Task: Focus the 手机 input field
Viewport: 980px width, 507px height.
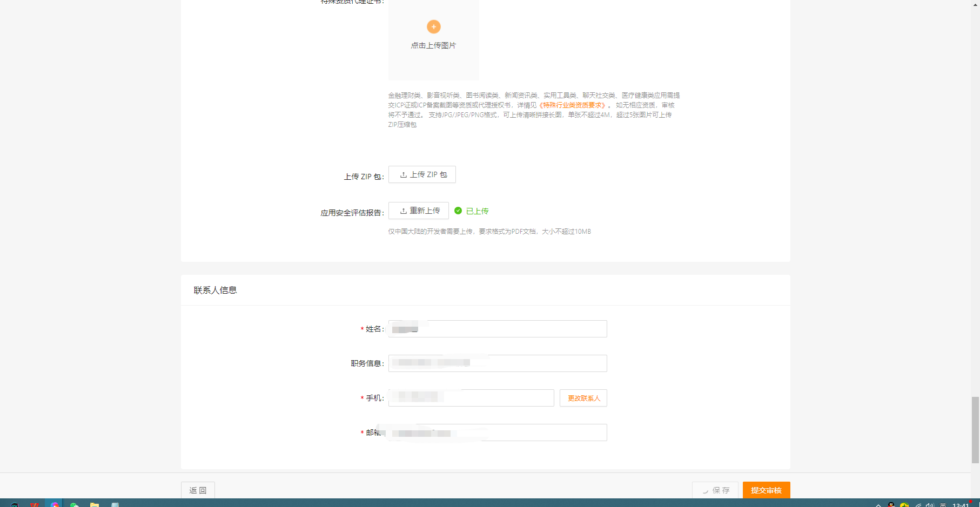Action: [471, 398]
